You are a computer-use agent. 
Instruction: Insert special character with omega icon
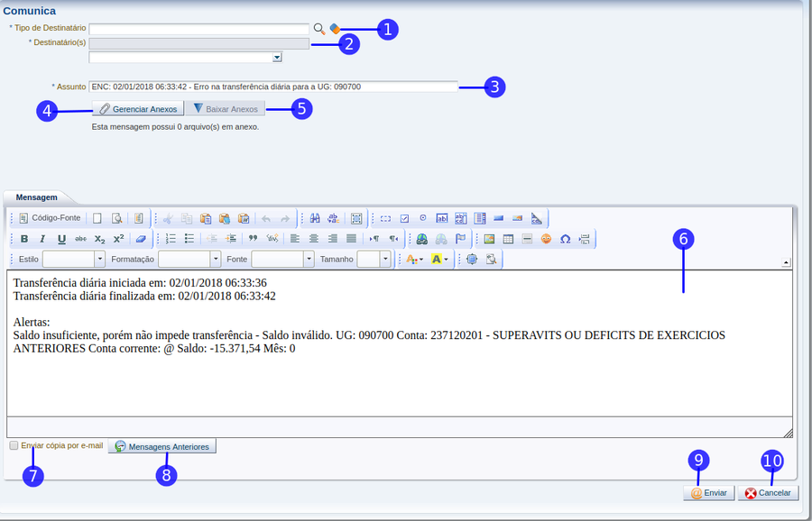[565, 239]
